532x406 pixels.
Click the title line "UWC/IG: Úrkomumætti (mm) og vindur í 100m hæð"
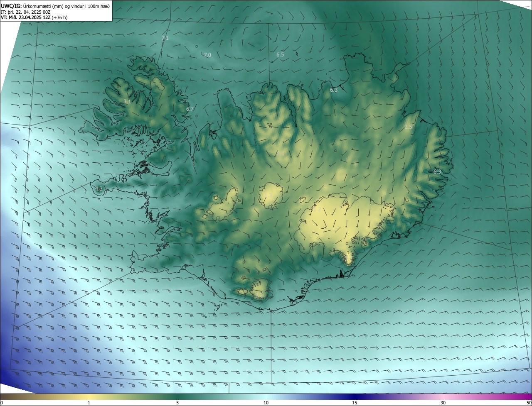(55, 6)
